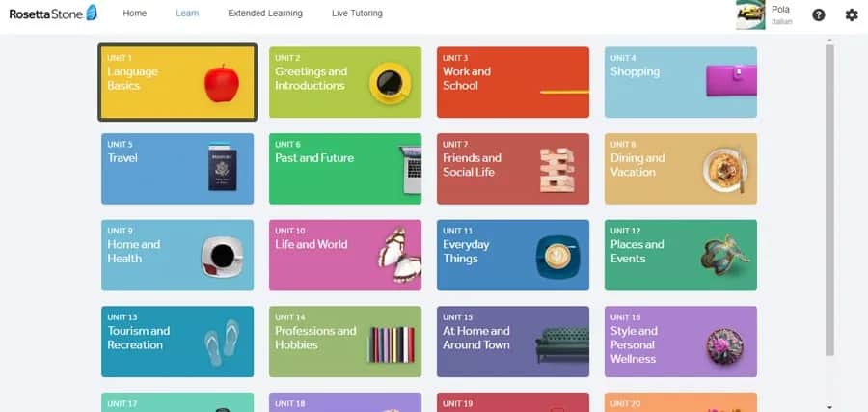Click the passport icon on Travel unit
868x412 pixels.
222,169
